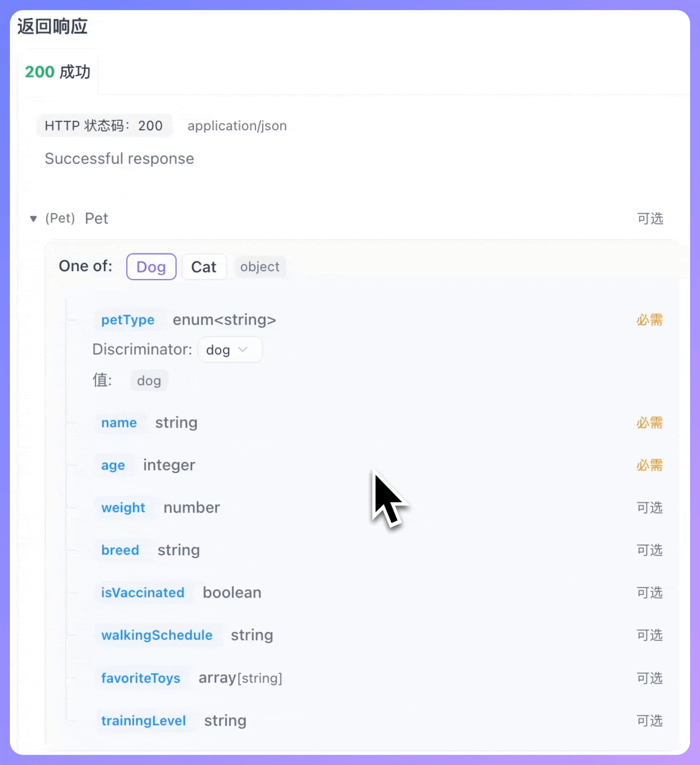Select the age property
700x765 pixels.
(113, 465)
